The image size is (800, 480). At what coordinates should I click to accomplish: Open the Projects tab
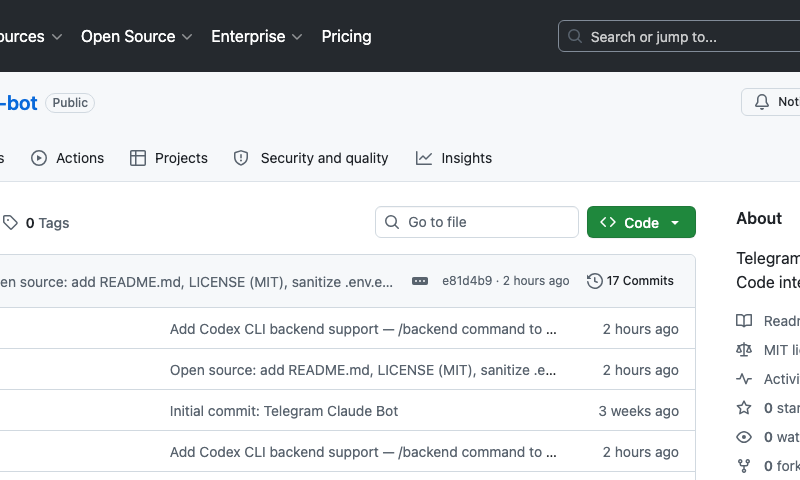point(169,158)
